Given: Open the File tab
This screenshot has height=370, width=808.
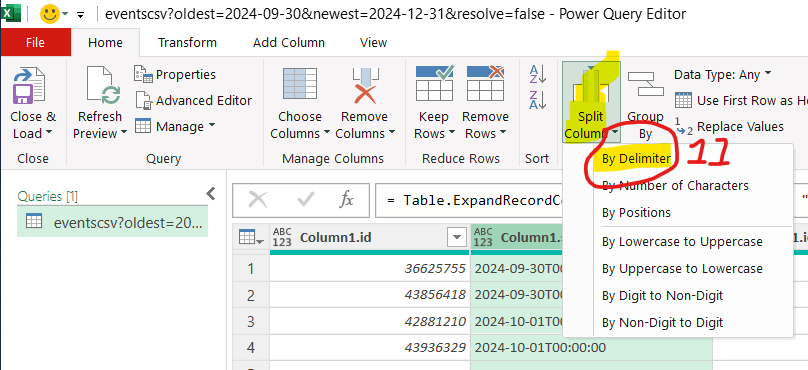Looking at the screenshot, I should point(35,42).
